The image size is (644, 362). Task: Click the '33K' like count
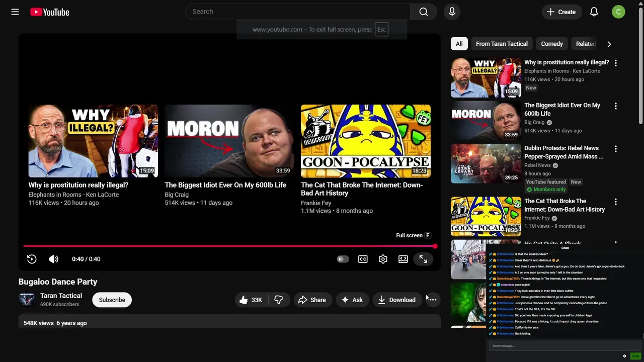coord(257,300)
